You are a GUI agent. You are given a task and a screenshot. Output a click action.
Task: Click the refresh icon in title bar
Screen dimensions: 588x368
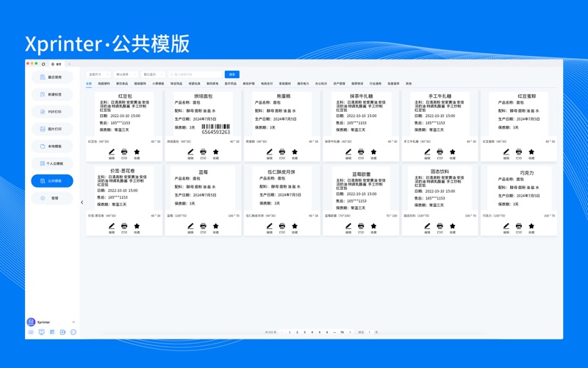[43, 64]
